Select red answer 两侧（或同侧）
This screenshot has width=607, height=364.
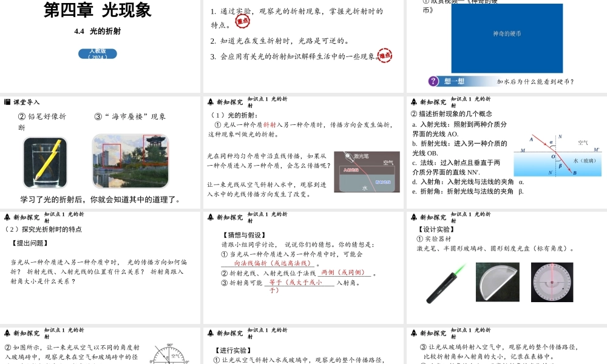[x=343, y=273]
